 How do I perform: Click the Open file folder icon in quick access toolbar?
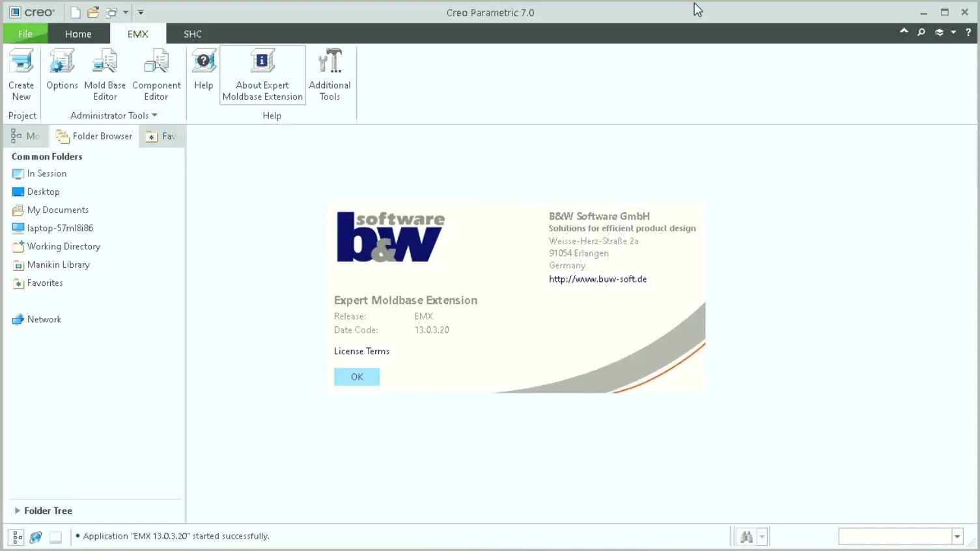[93, 12]
